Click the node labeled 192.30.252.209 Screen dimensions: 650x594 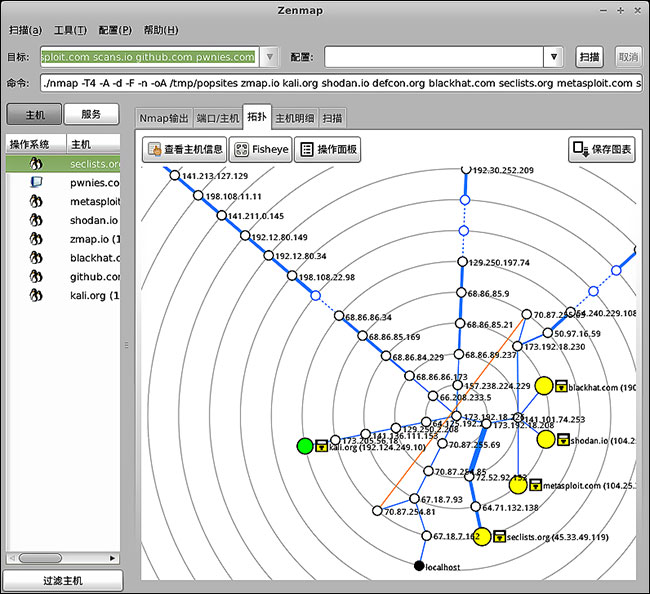coord(466,169)
